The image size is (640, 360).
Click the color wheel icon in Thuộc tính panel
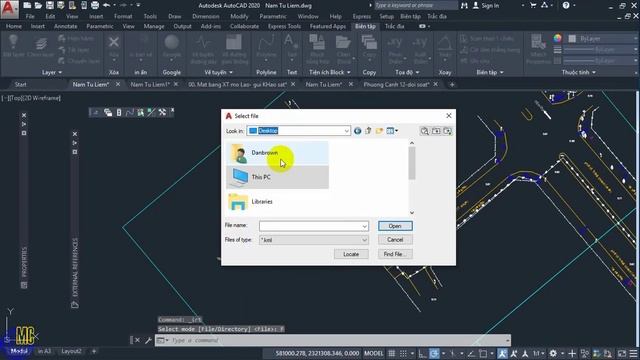point(558,38)
